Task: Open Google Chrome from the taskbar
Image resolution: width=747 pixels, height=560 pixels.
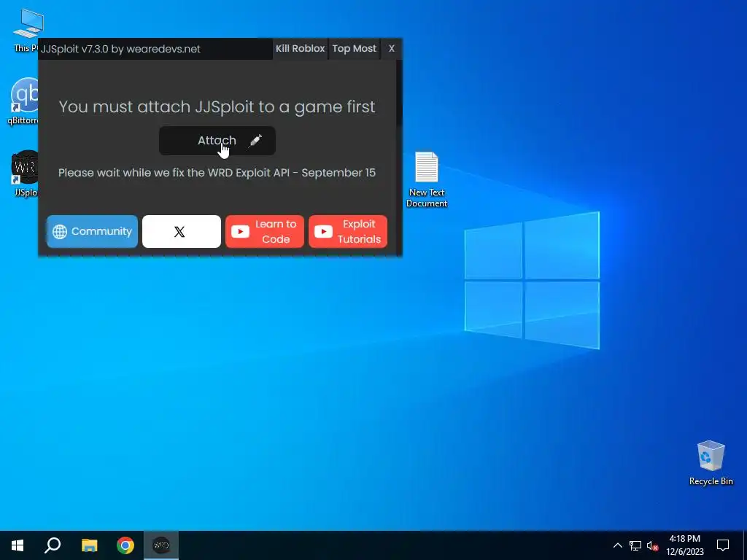Action: 125,545
